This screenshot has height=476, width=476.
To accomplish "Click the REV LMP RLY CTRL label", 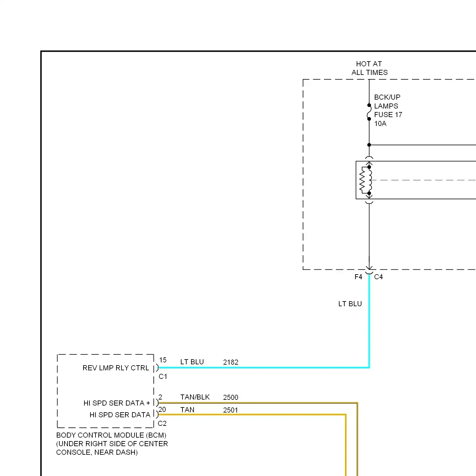I will coord(116,368).
